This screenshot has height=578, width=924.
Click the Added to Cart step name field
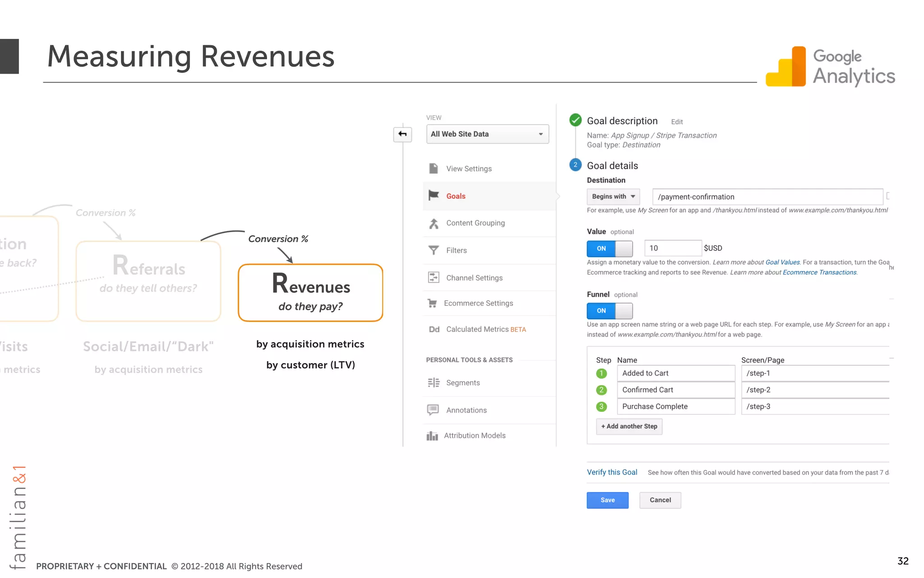point(676,373)
